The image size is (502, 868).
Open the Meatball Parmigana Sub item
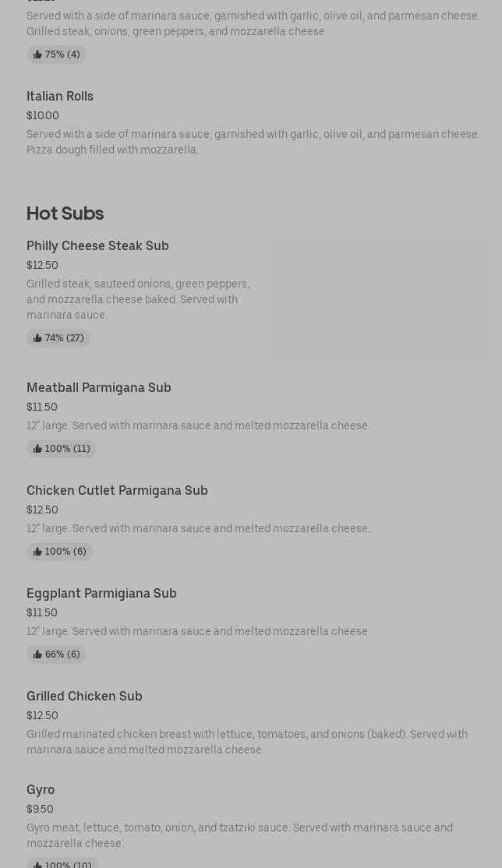coord(99,388)
